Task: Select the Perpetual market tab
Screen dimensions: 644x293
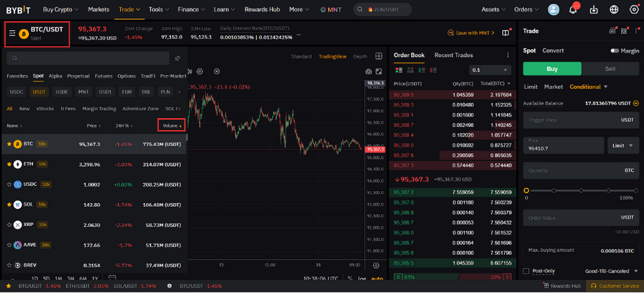Action: tap(78, 76)
